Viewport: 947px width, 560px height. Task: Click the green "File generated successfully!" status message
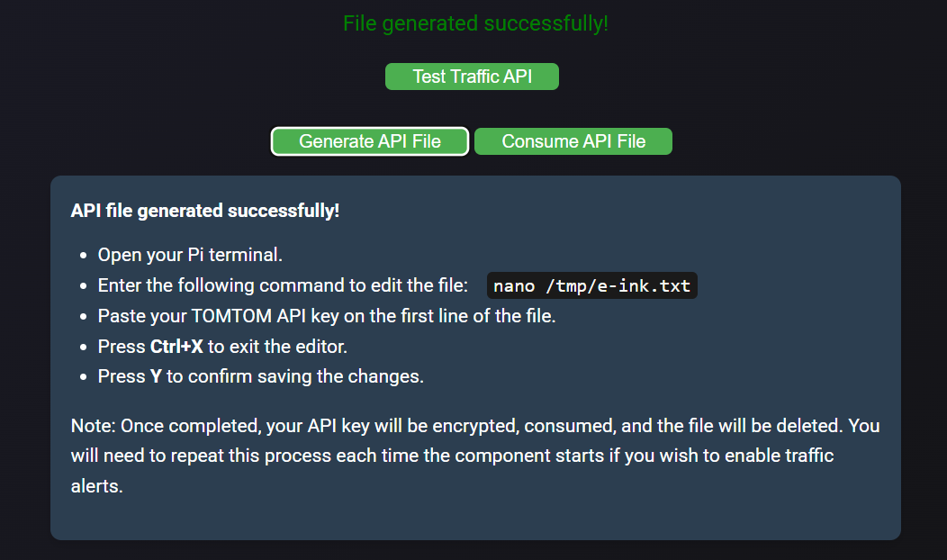pyautogui.click(x=475, y=23)
